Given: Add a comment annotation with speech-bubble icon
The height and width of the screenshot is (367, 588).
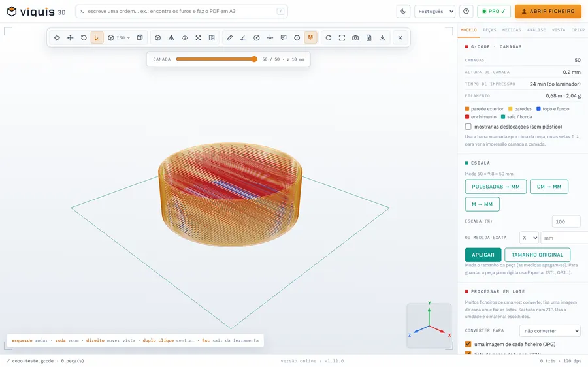Looking at the screenshot, I should [x=284, y=38].
